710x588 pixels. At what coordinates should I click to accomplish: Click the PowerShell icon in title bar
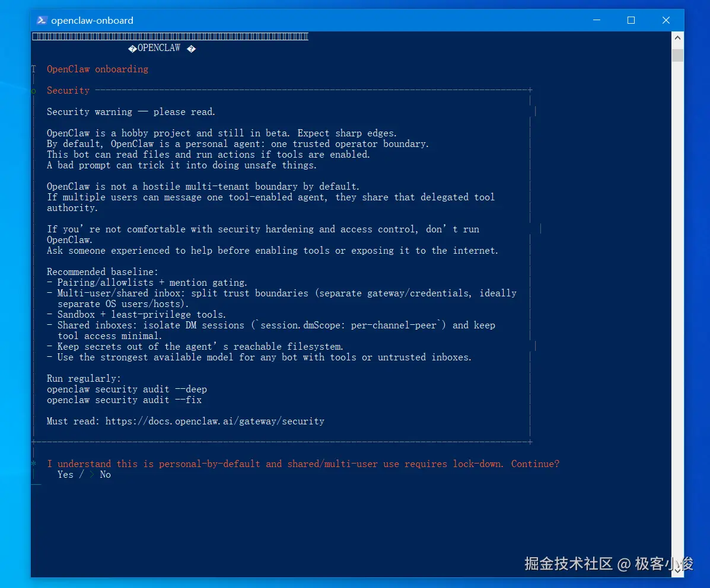tap(42, 20)
